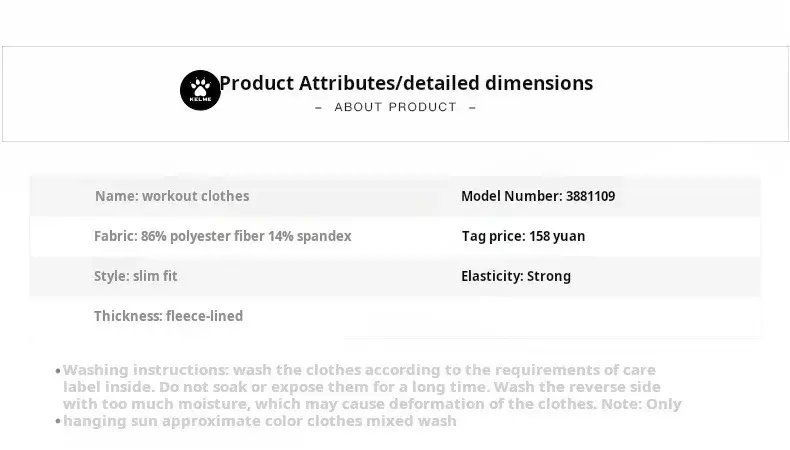The height and width of the screenshot is (450, 790).
Task: Click the KELME paw logo icon
Action: [x=200, y=90]
